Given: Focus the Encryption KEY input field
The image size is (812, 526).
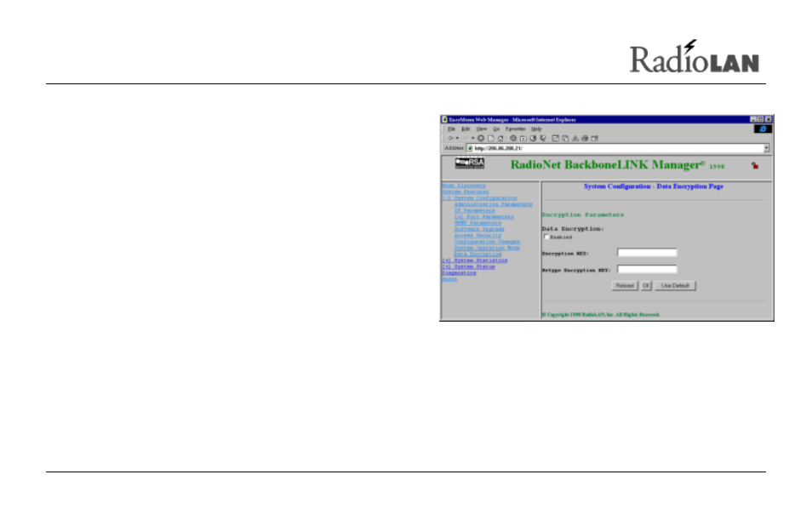Looking at the screenshot, I should [x=648, y=253].
